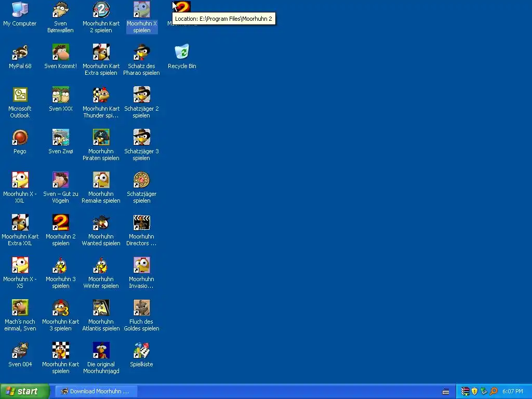The width and height of the screenshot is (532, 399).
Task: Select the Pego shortcut icon
Action: click(x=20, y=137)
